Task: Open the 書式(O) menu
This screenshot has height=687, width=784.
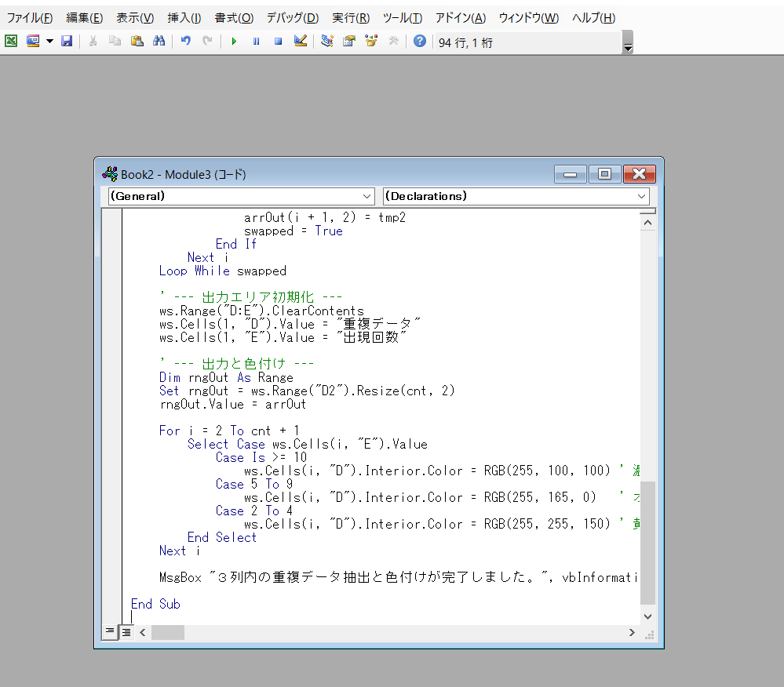Action: [234, 18]
